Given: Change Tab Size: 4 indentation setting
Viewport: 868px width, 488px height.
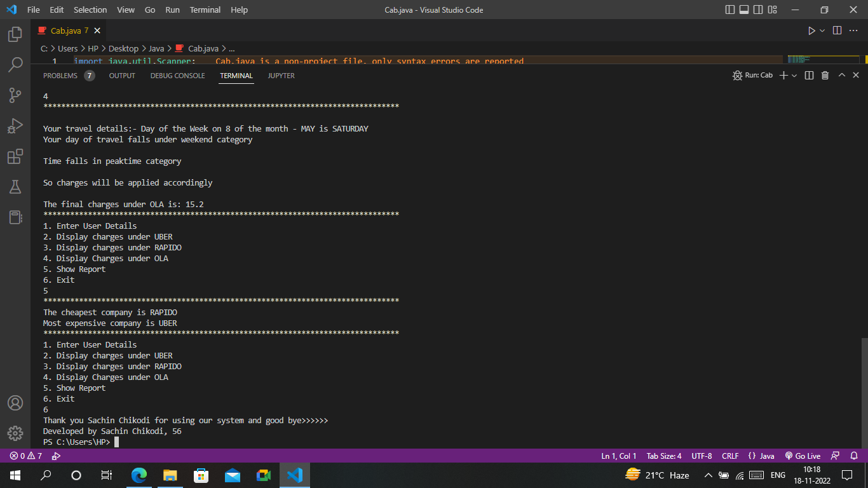Looking at the screenshot, I should [664, 456].
